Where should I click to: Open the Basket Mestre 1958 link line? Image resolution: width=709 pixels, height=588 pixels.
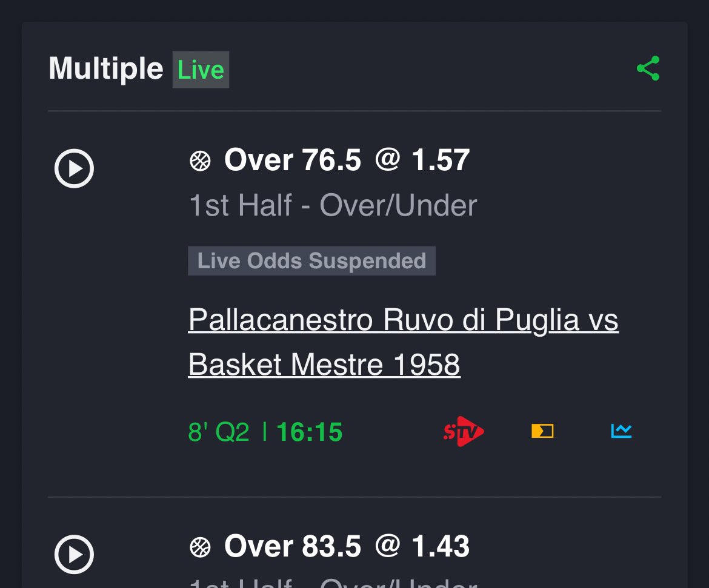pyautogui.click(x=324, y=365)
